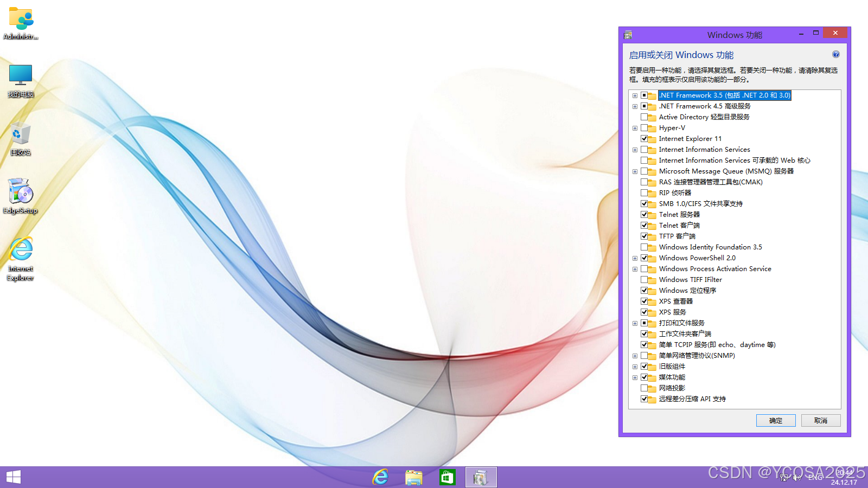868x488 pixels.
Task: Check the Windows Identity Foundation 3.5 box
Action: coord(644,247)
